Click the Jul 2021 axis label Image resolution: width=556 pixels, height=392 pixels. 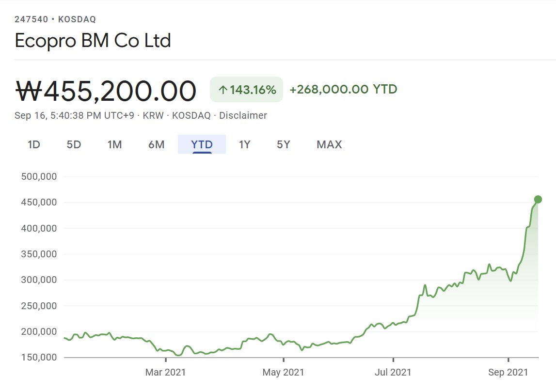(393, 372)
